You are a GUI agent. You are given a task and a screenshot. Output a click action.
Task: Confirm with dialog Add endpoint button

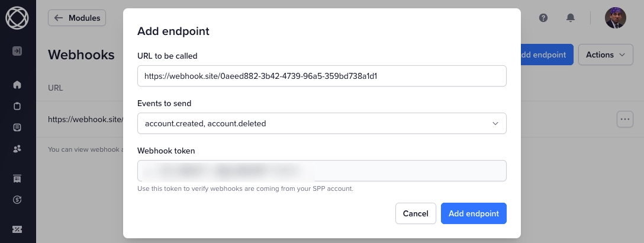point(474,213)
